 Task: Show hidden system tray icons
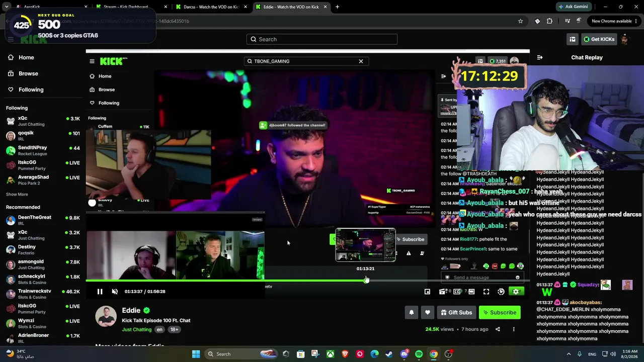(569, 354)
